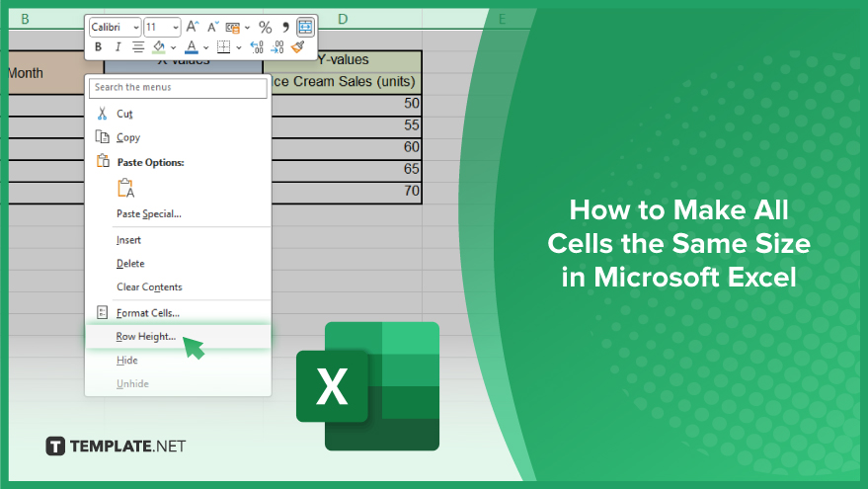Image resolution: width=868 pixels, height=489 pixels.
Task: Open Format Cells dialog
Action: 178,313
